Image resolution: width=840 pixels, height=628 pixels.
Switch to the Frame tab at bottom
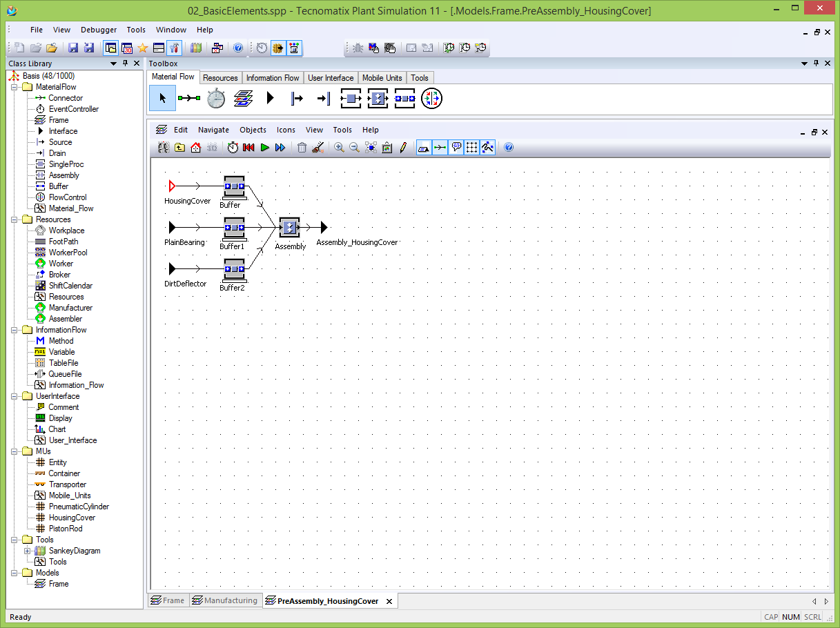click(168, 601)
